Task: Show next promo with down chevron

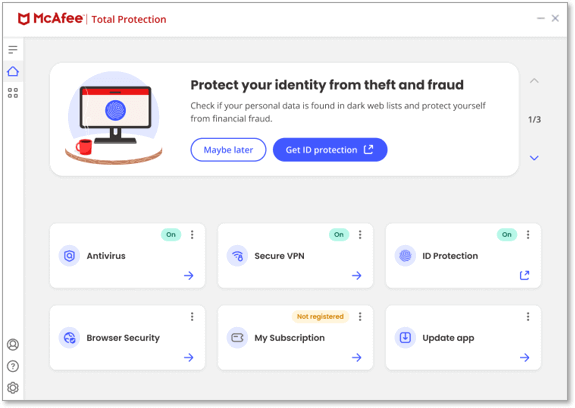Action: pos(534,158)
